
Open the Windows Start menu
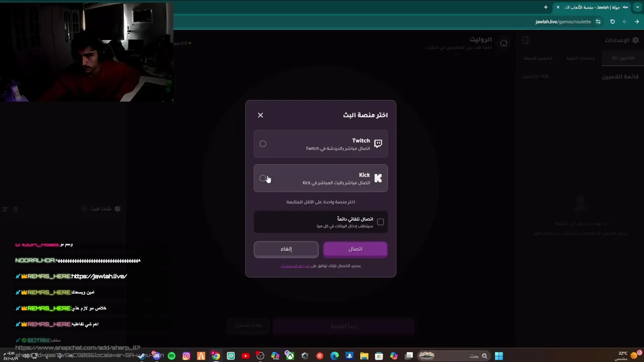coord(499,356)
